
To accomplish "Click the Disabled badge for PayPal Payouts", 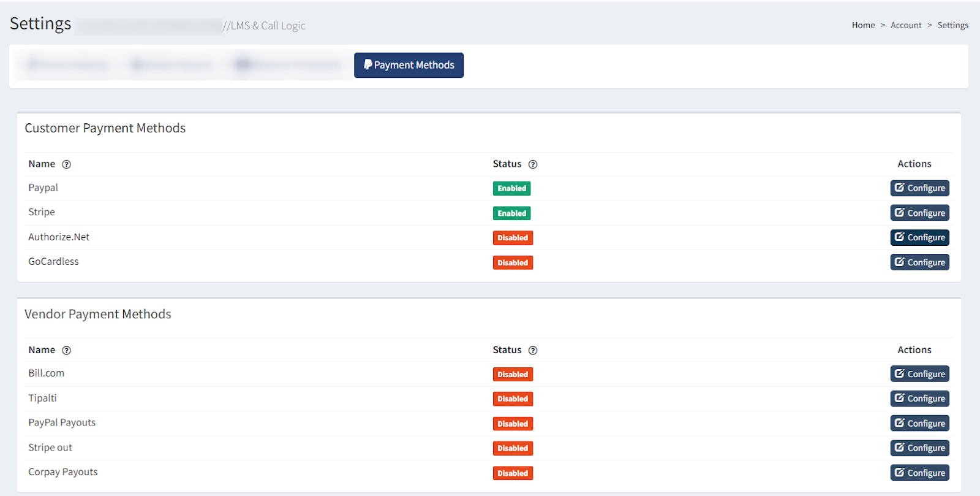I will pos(513,424).
